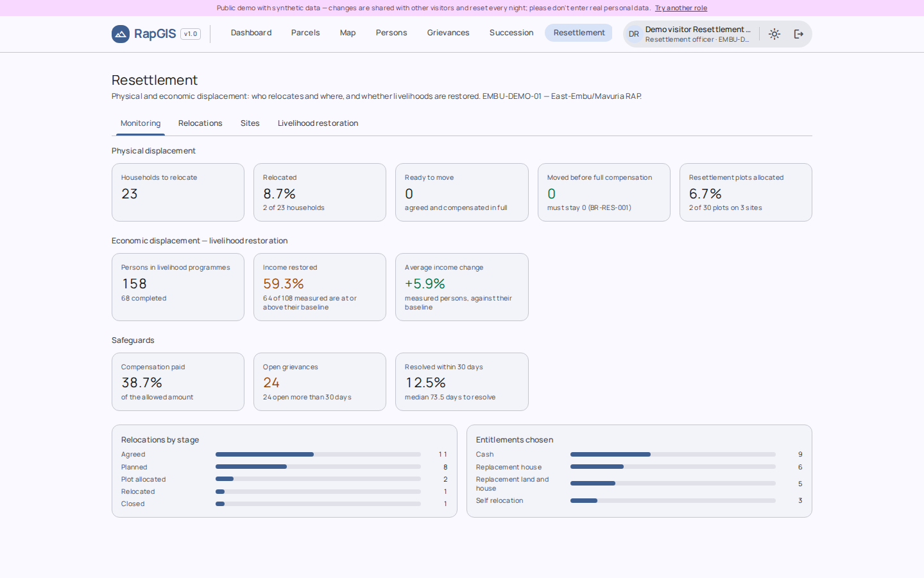924x578 pixels.
Task: Select the Resettlement nav item
Action: coord(579,33)
